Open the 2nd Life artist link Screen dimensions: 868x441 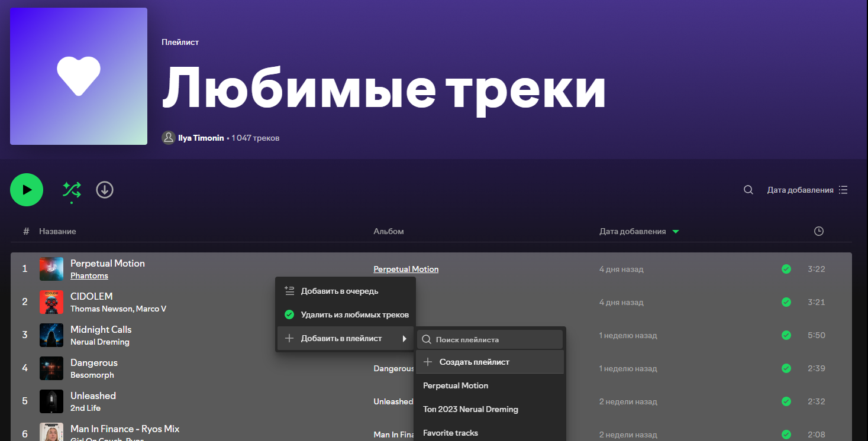[86, 408]
